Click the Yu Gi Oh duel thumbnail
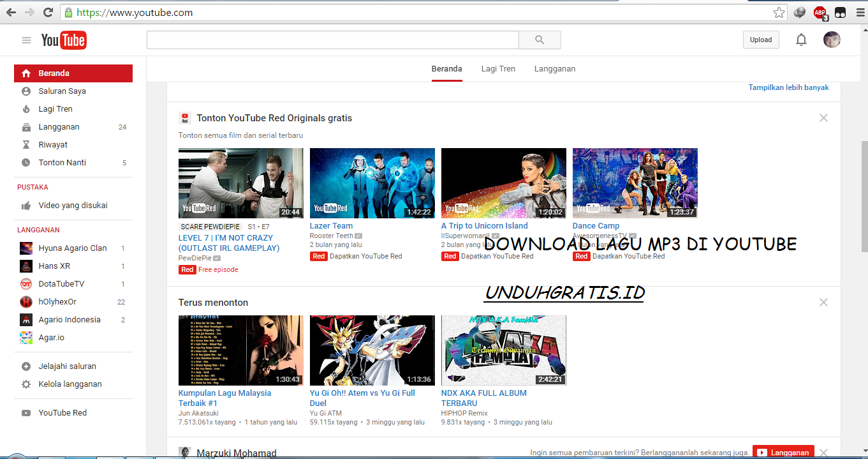This screenshot has height=459, width=868. click(x=372, y=350)
